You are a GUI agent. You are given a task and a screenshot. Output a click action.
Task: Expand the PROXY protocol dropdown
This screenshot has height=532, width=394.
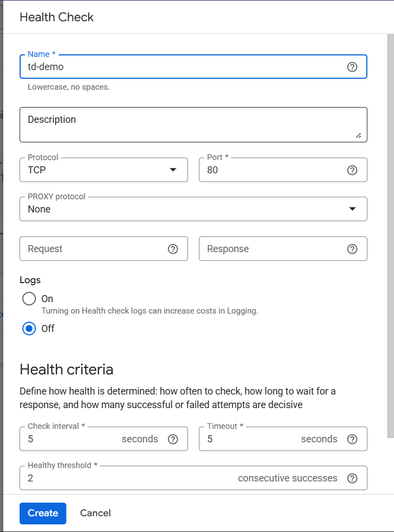click(193, 209)
